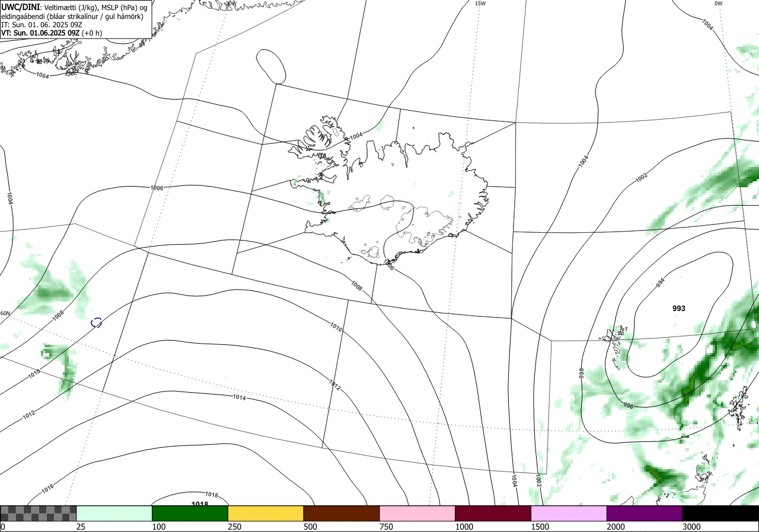Click the 0W longitude label

[x=719, y=4]
